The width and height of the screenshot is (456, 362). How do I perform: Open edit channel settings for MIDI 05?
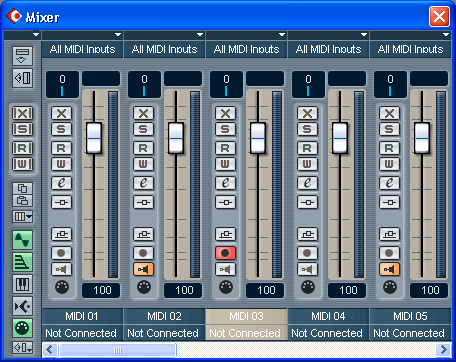(389, 183)
